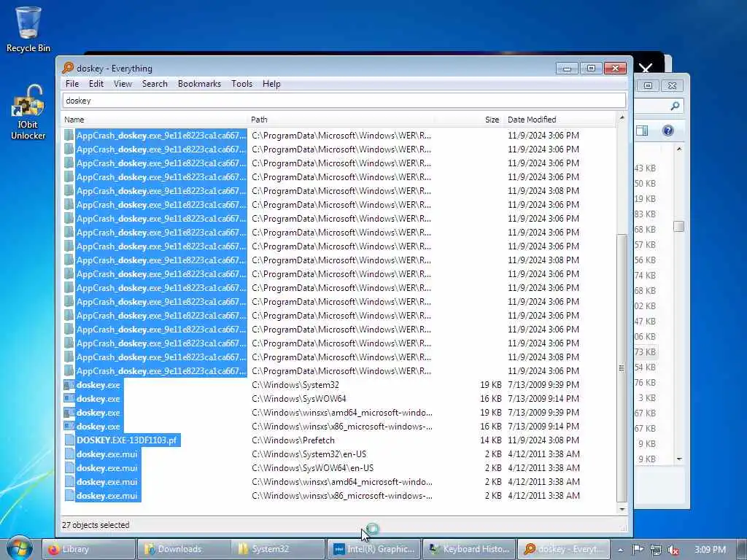
Task: Click the doskey search input field
Action: click(x=344, y=101)
